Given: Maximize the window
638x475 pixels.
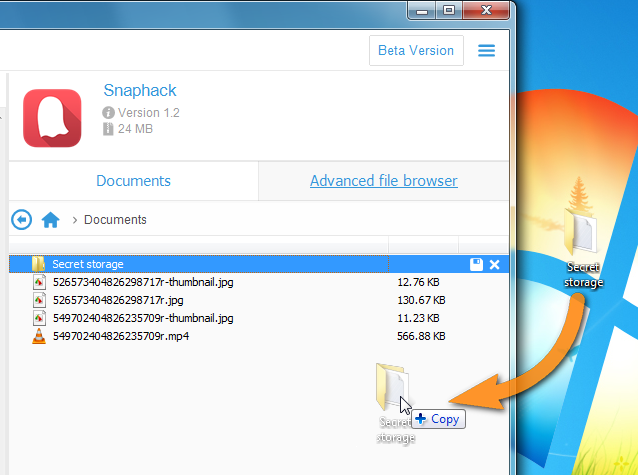Looking at the screenshot, I should 449,10.
